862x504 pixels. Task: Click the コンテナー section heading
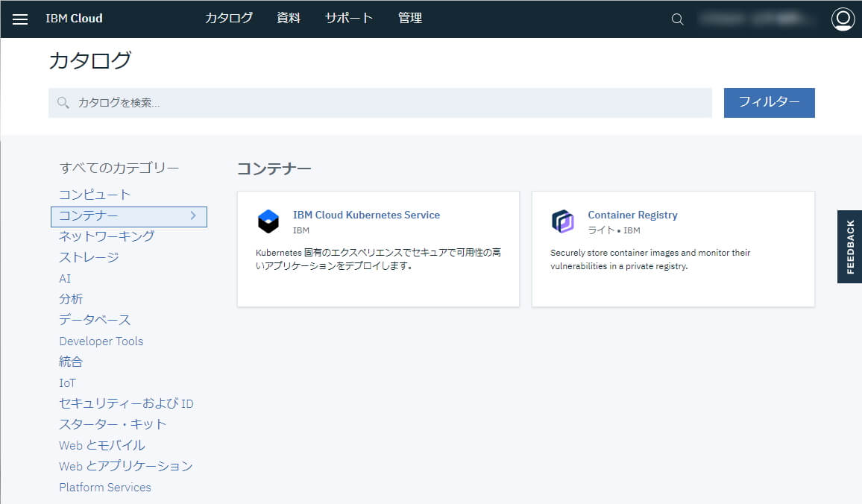click(274, 168)
